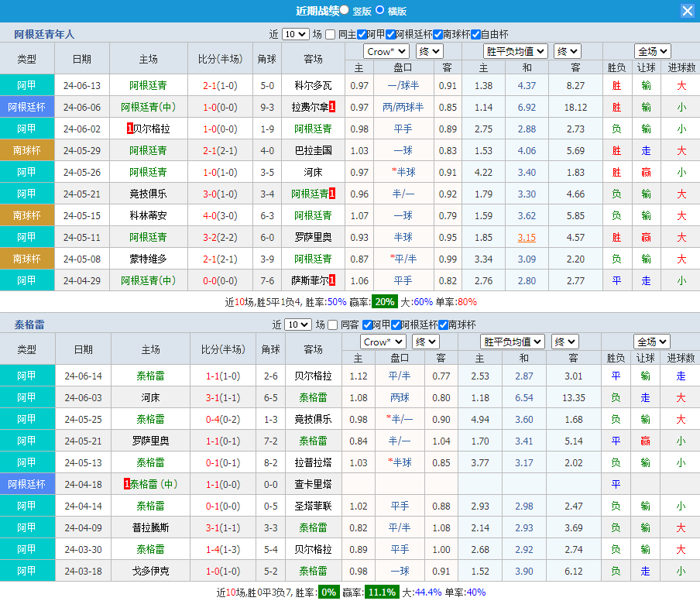Click the green 20% win-rate badge
This screenshot has width=700, height=601.
(x=383, y=302)
